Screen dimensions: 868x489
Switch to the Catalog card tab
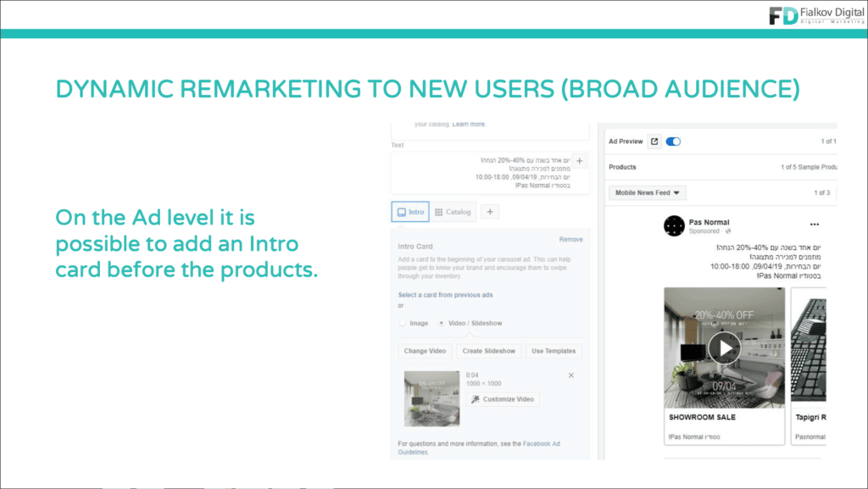tap(453, 212)
